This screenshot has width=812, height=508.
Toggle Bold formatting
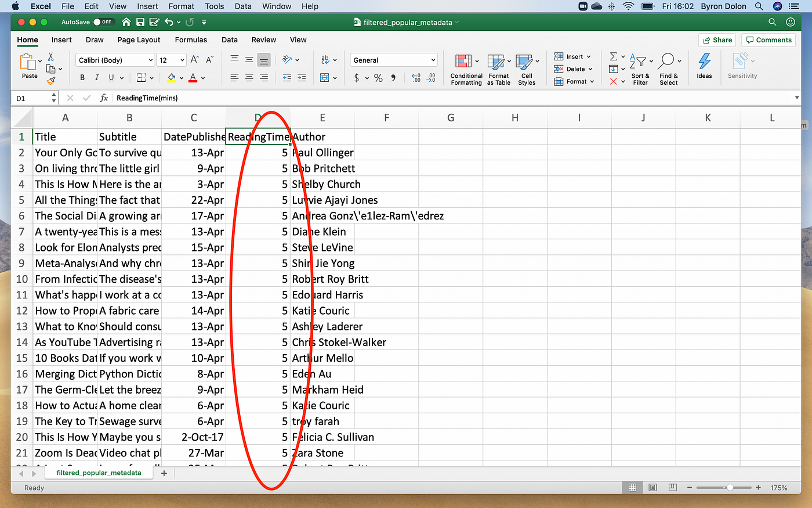click(82, 77)
